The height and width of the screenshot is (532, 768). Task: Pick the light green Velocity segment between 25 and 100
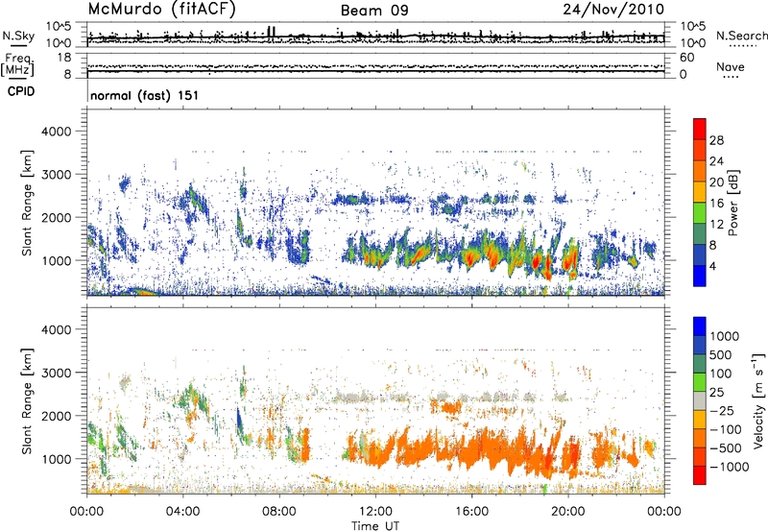click(700, 382)
